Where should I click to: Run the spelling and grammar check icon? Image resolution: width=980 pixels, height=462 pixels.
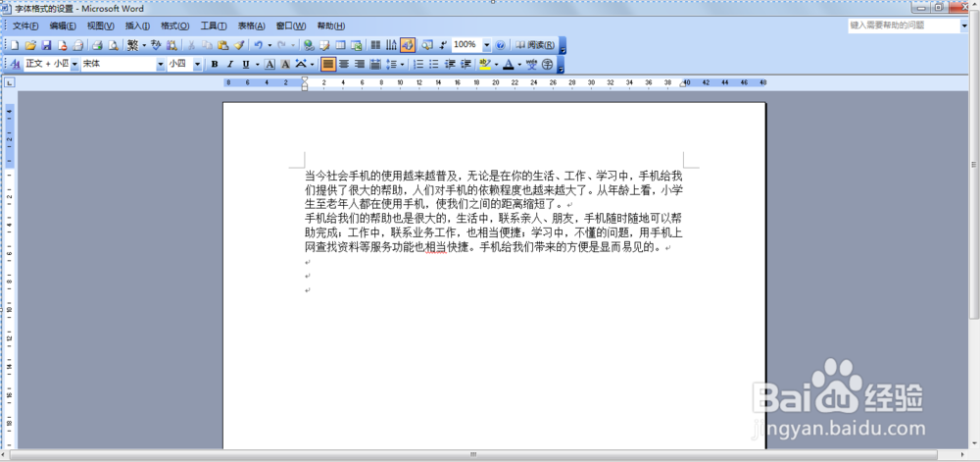pos(156,45)
